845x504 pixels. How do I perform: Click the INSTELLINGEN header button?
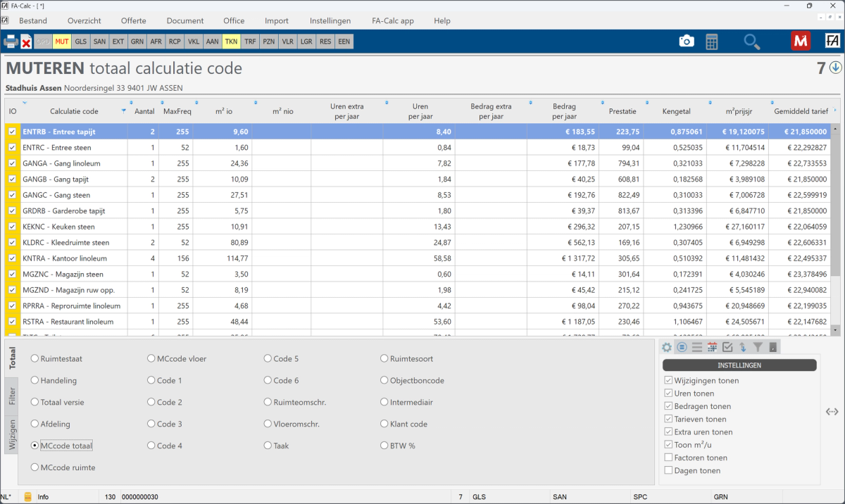(739, 365)
